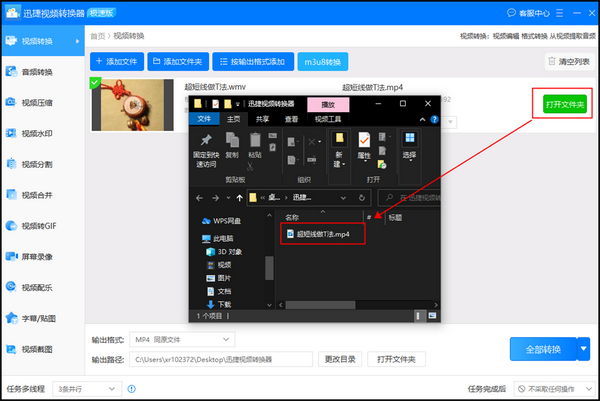Go to the 视频分割 split tool
The image size is (600, 401).
(37, 164)
